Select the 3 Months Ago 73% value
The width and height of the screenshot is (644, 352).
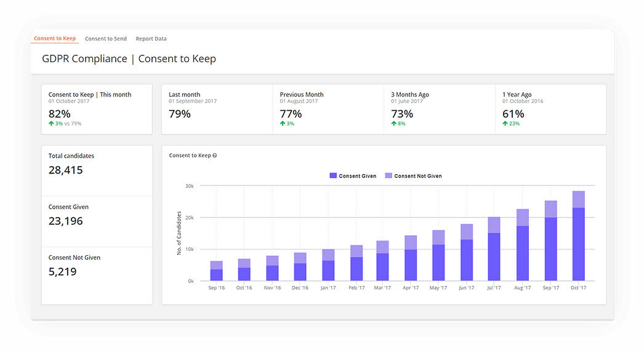click(x=402, y=113)
